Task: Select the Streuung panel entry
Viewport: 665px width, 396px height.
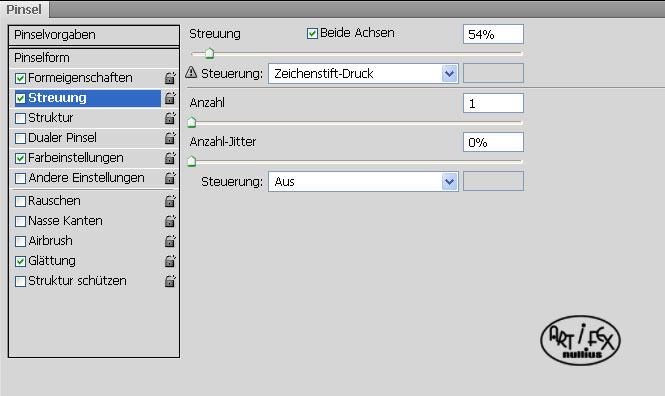Action: pos(88,98)
